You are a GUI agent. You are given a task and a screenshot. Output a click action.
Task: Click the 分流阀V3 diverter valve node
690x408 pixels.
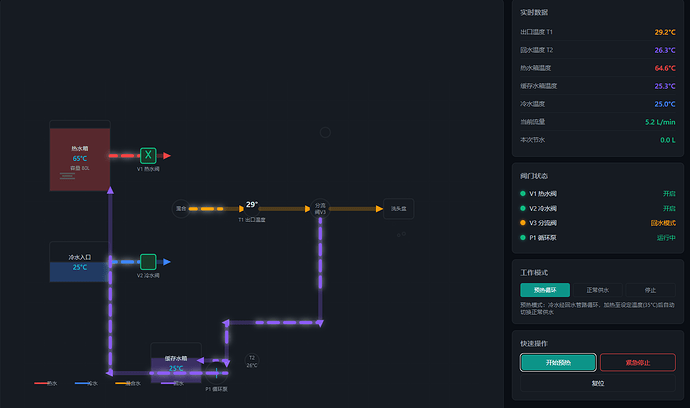320,209
